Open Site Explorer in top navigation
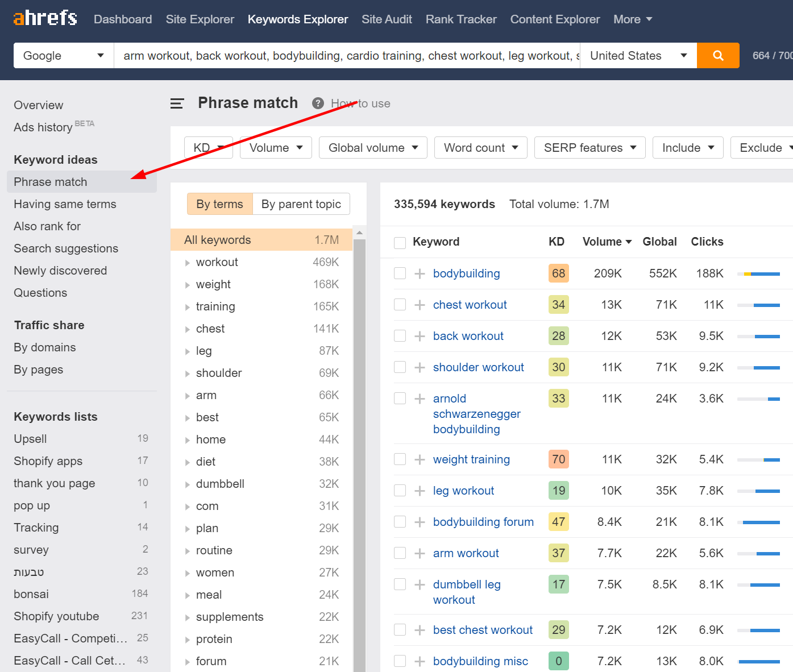Viewport: 793px width, 672px height. [200, 19]
